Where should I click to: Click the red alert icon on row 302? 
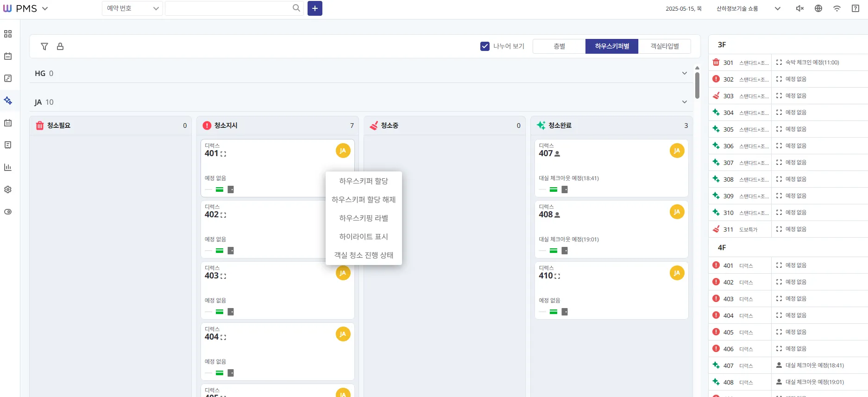(716, 79)
